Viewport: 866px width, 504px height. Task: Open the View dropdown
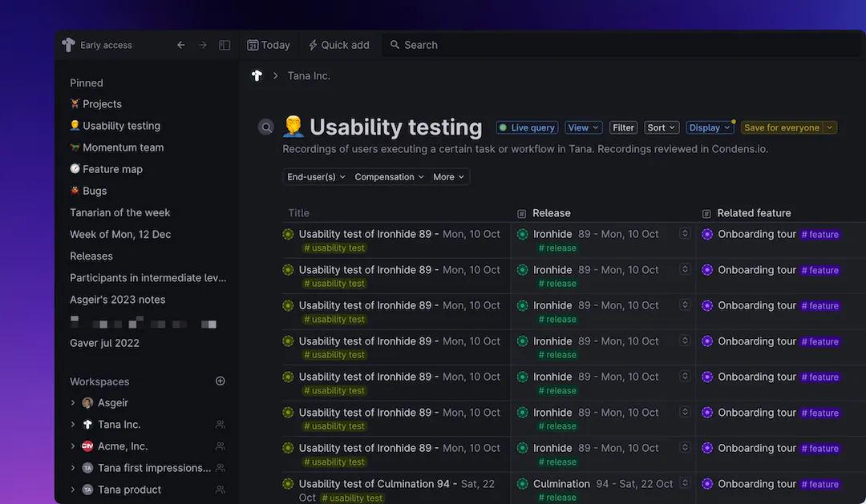583,127
